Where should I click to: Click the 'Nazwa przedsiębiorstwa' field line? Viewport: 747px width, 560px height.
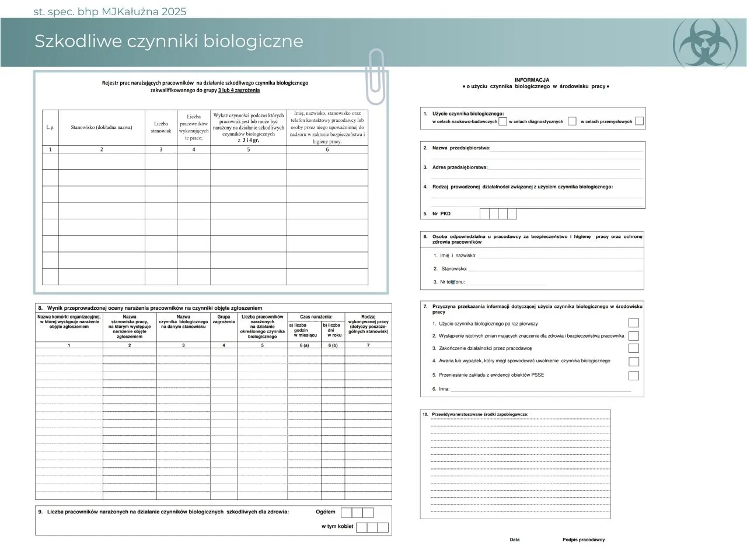(x=566, y=149)
